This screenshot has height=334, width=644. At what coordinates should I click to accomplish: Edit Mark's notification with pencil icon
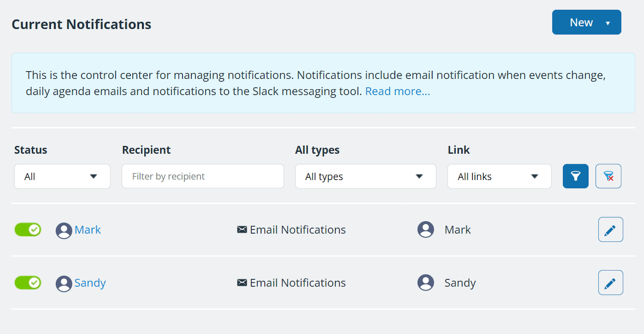610,230
